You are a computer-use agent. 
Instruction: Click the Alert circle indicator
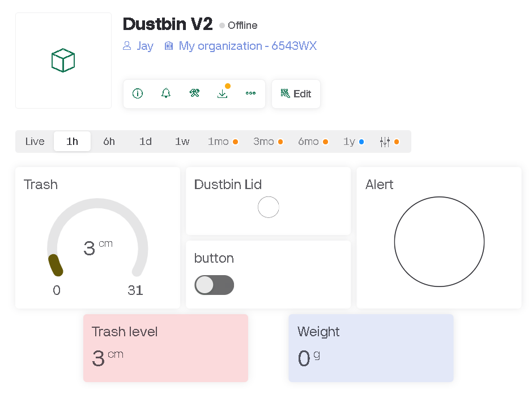click(439, 242)
